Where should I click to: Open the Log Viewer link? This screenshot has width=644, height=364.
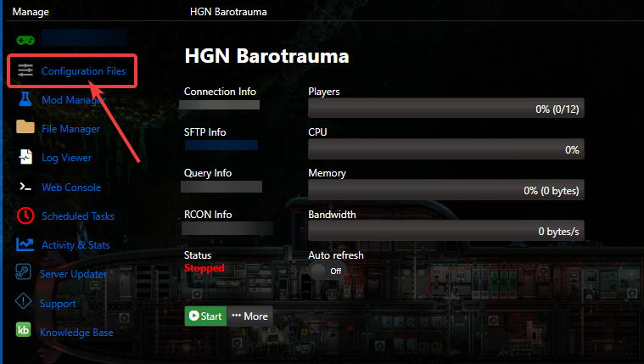(66, 158)
